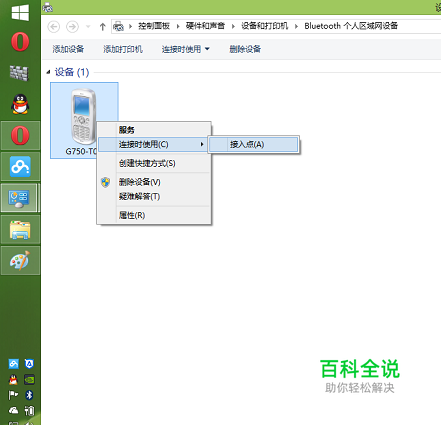Expand breadcrumb arrow after 控制面板

click(x=178, y=26)
